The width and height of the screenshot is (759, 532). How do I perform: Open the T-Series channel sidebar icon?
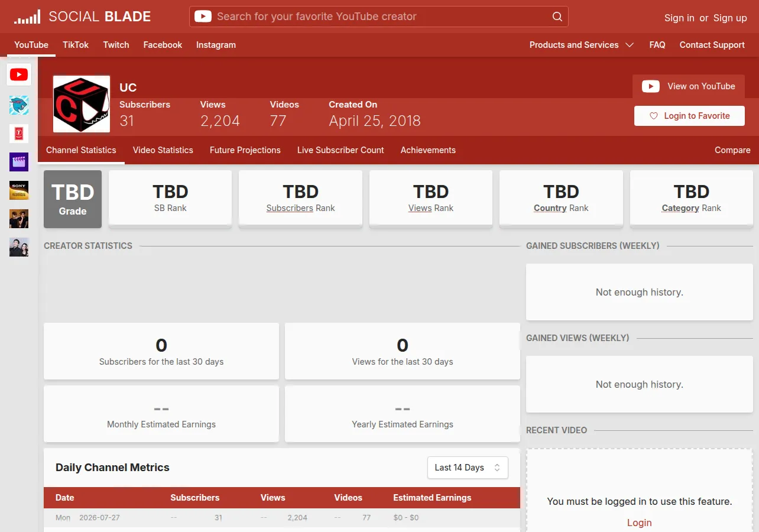pyautogui.click(x=19, y=134)
